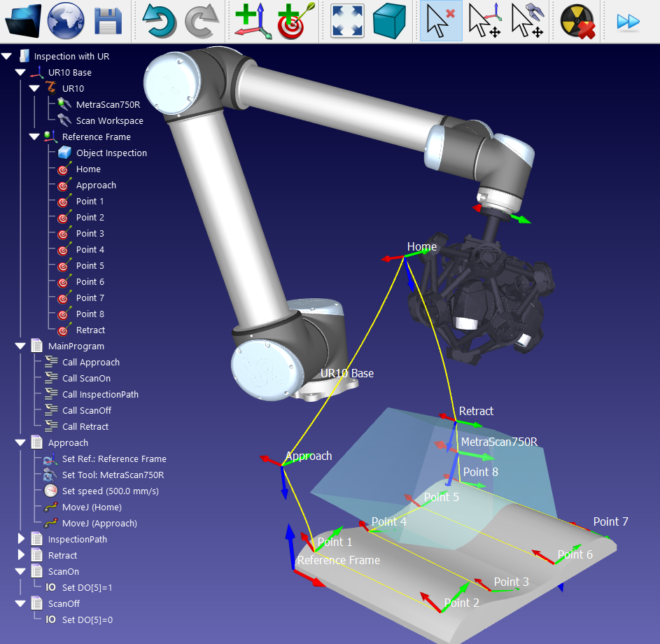Screen dimensions: 660x644
Task: Open a project file using the folder icon
Action: [22, 21]
